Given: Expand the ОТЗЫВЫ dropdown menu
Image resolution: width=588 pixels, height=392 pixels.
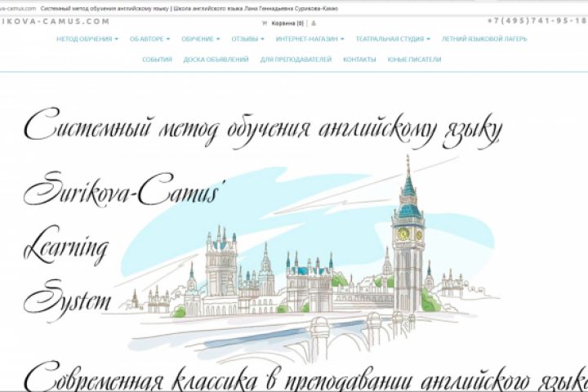Looking at the screenshot, I should click(247, 38).
